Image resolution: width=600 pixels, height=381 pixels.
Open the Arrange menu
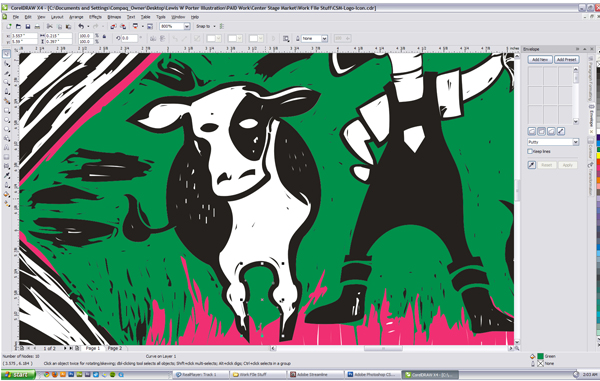[76, 17]
